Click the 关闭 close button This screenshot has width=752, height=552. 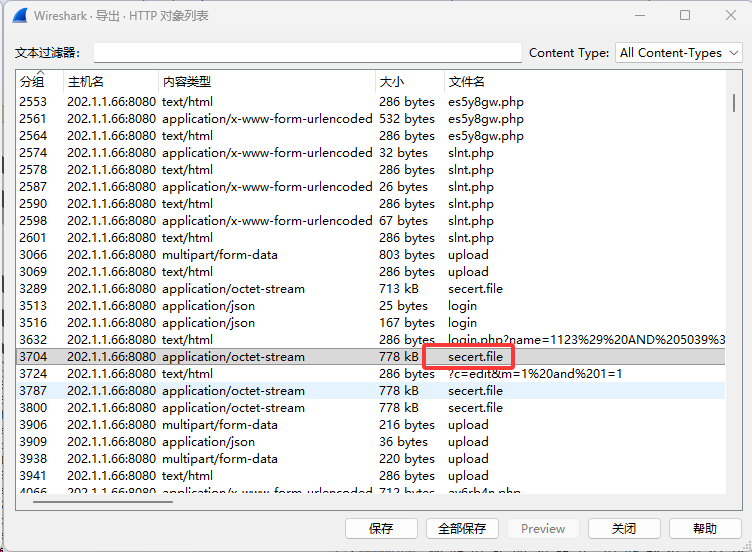(x=624, y=528)
